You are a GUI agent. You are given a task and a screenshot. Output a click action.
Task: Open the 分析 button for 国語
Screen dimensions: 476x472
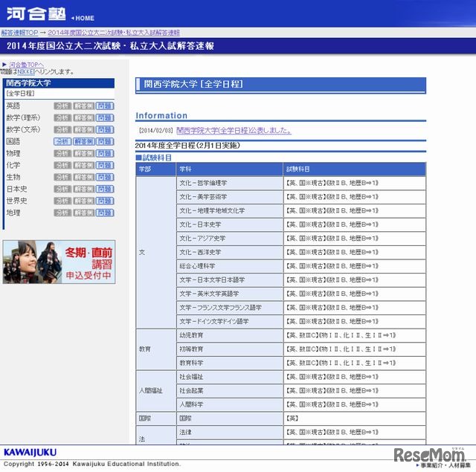tap(62, 141)
